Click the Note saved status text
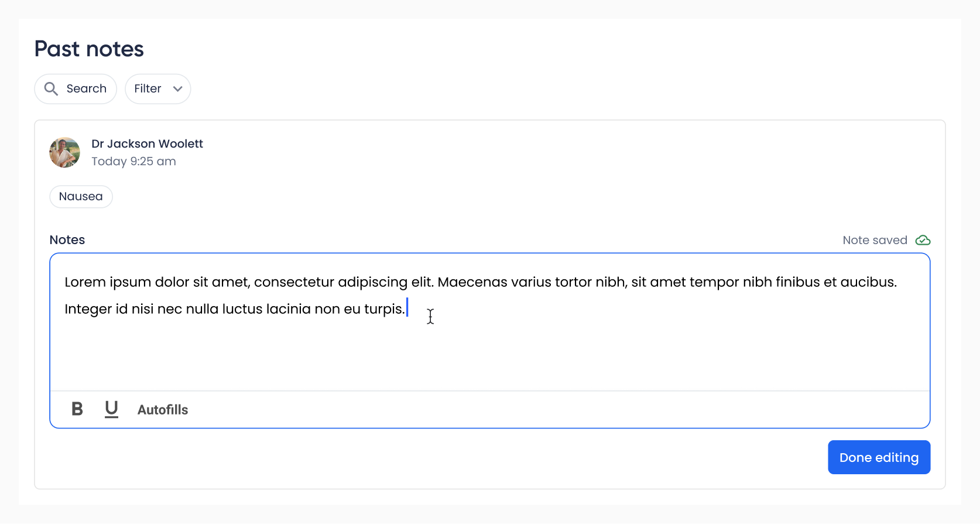The image size is (980, 524). click(875, 240)
